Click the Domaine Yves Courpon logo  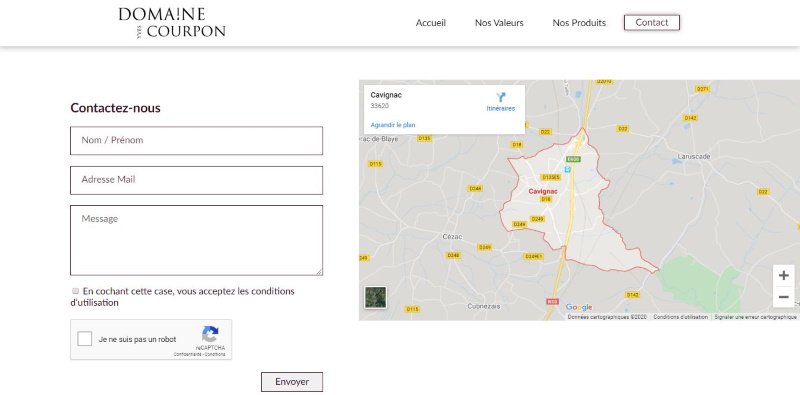172,22
